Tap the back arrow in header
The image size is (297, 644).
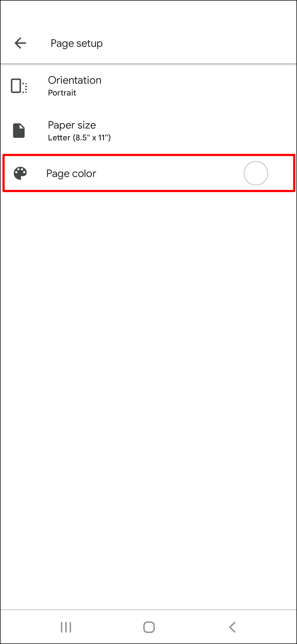point(20,43)
